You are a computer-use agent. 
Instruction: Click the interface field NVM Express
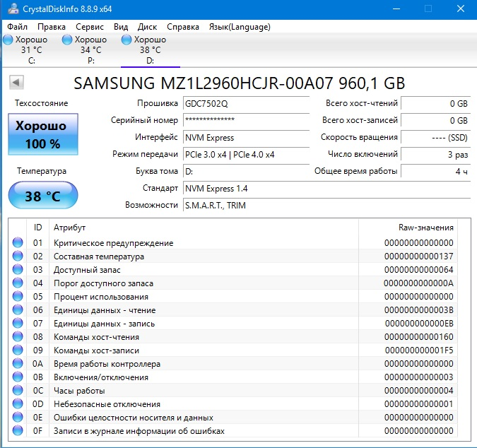246,138
